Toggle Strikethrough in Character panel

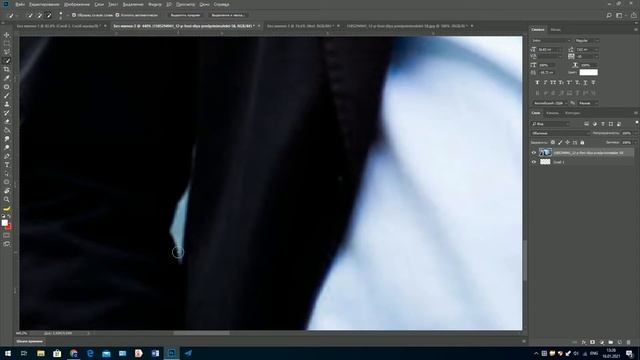coord(593,82)
